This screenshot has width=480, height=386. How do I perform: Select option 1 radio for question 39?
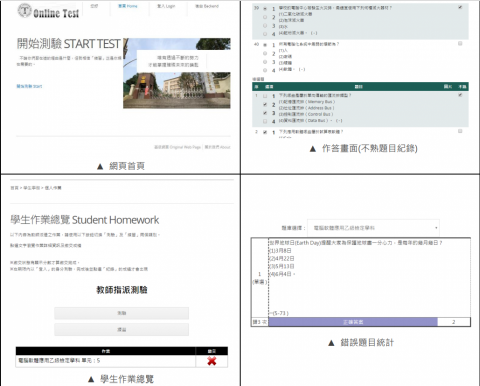click(x=265, y=9)
